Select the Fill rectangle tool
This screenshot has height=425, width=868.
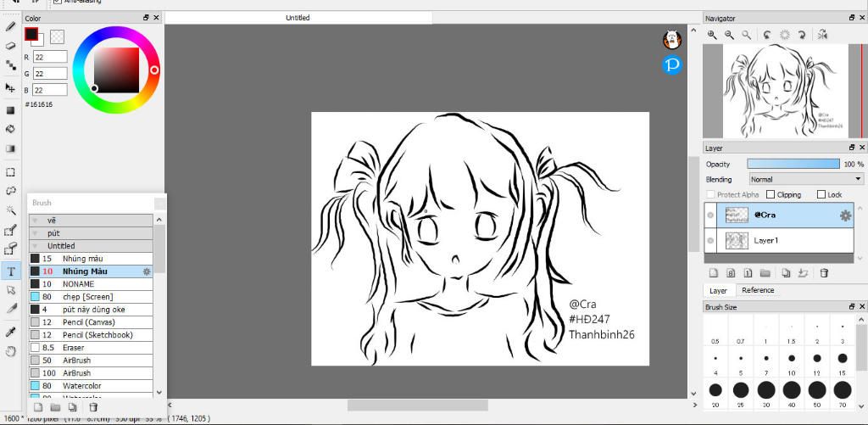point(10,110)
